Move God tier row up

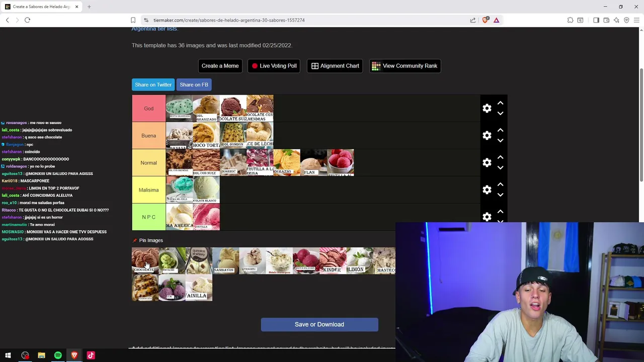pos(500,103)
